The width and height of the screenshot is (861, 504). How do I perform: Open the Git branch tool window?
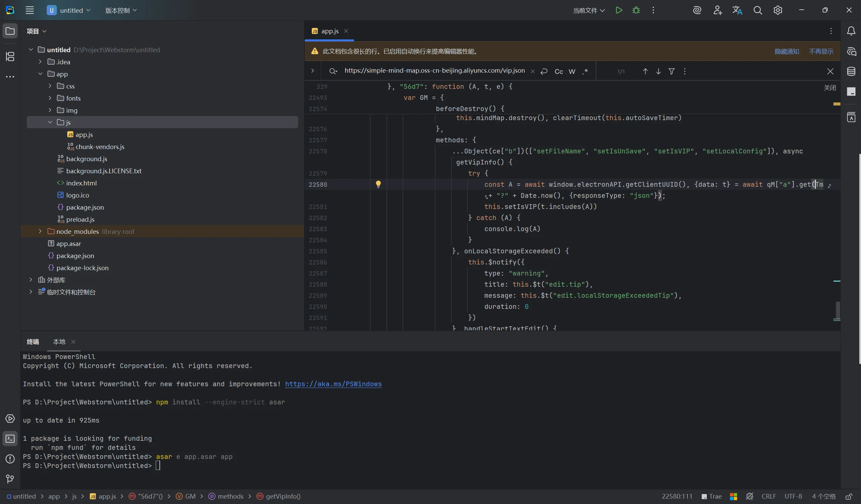click(x=10, y=479)
